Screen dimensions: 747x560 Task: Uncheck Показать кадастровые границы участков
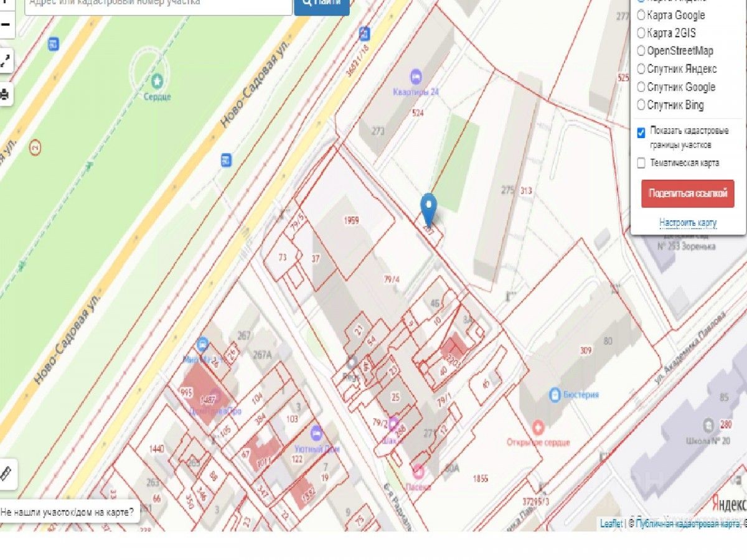(x=641, y=133)
